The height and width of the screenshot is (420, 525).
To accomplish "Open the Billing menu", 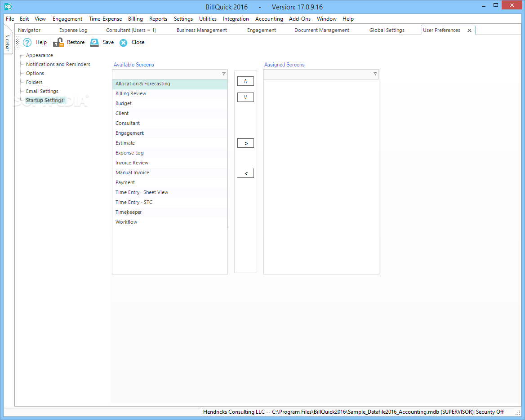I will coord(135,19).
